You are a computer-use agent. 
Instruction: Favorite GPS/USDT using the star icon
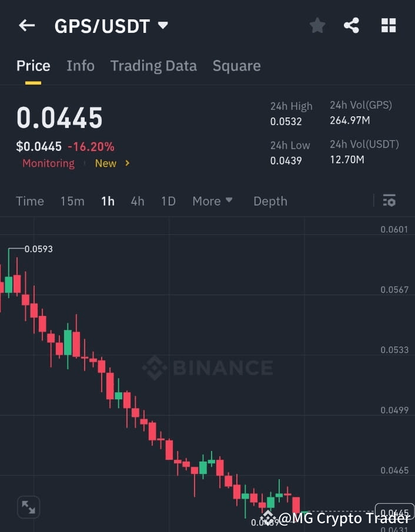click(x=317, y=25)
